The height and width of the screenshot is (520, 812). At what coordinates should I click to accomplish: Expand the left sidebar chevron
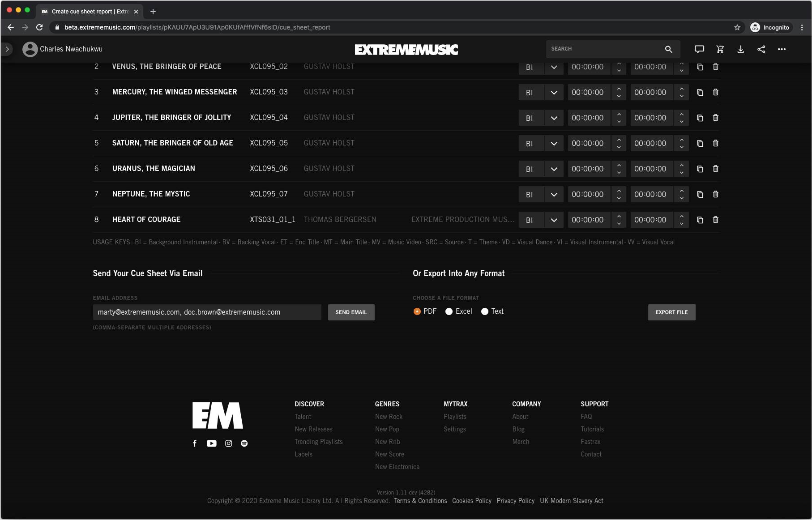tap(7, 49)
